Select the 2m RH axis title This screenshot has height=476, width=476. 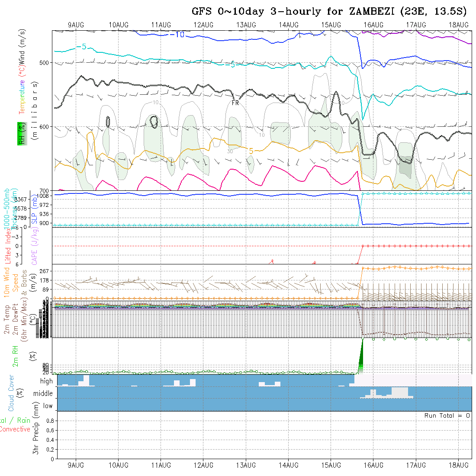15,356
